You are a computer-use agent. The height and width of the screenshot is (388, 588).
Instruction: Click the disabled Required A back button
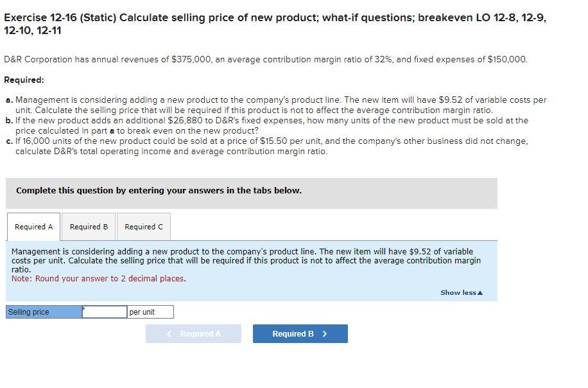pyautogui.click(x=193, y=333)
